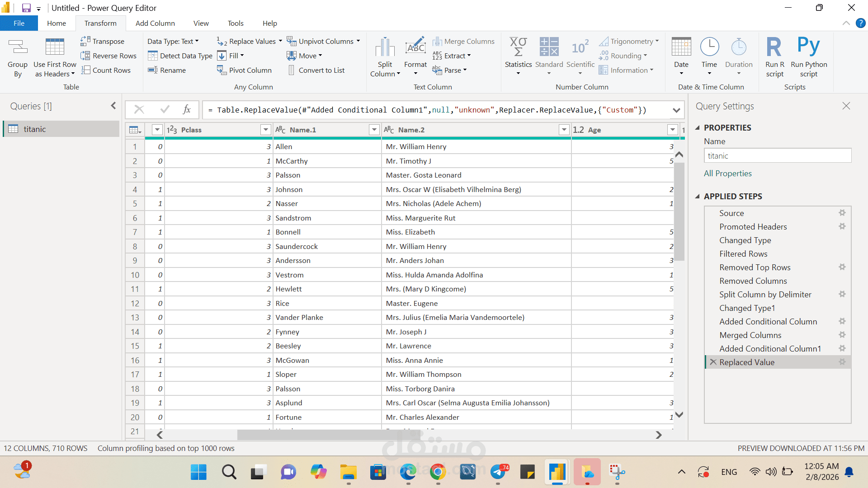868x488 pixels.
Task: Open Pclass column filter dropdown
Action: tap(266, 130)
